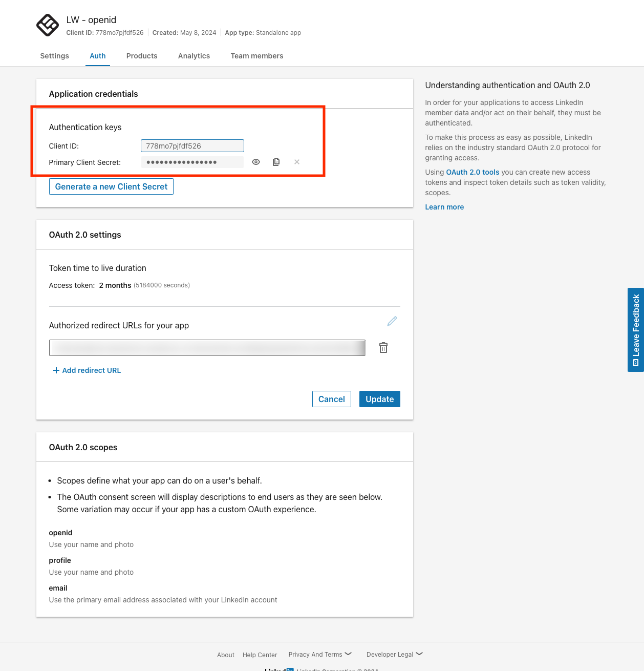644x671 pixels.
Task: Click the authorized redirect URL input field
Action: [207, 348]
